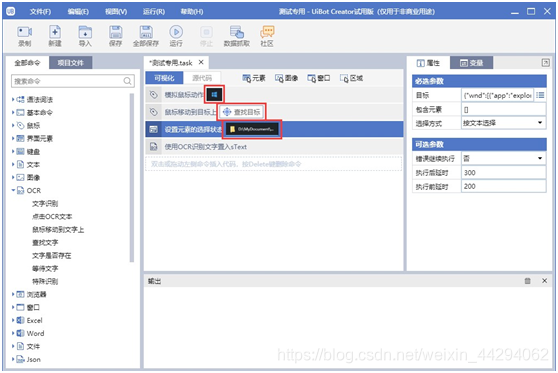The height and width of the screenshot is (373, 558).
Task: Expand the Excel tree node
Action: click(13, 320)
